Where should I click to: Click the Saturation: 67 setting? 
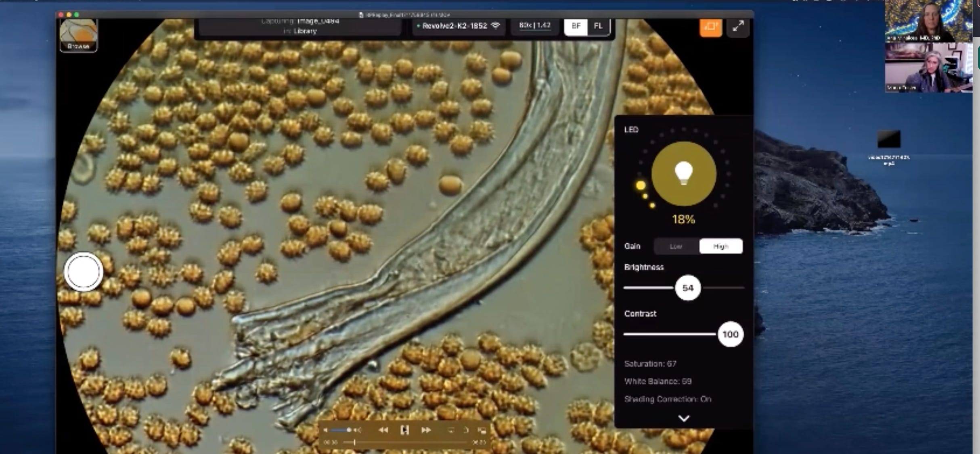[x=650, y=364]
